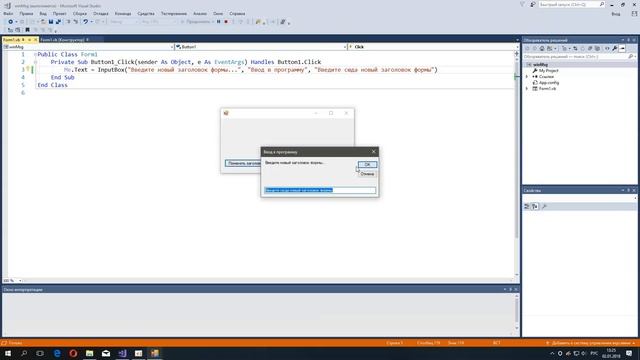Click the Save All toolbar icon
This screenshot has height=360, width=640.
(x=58, y=22)
